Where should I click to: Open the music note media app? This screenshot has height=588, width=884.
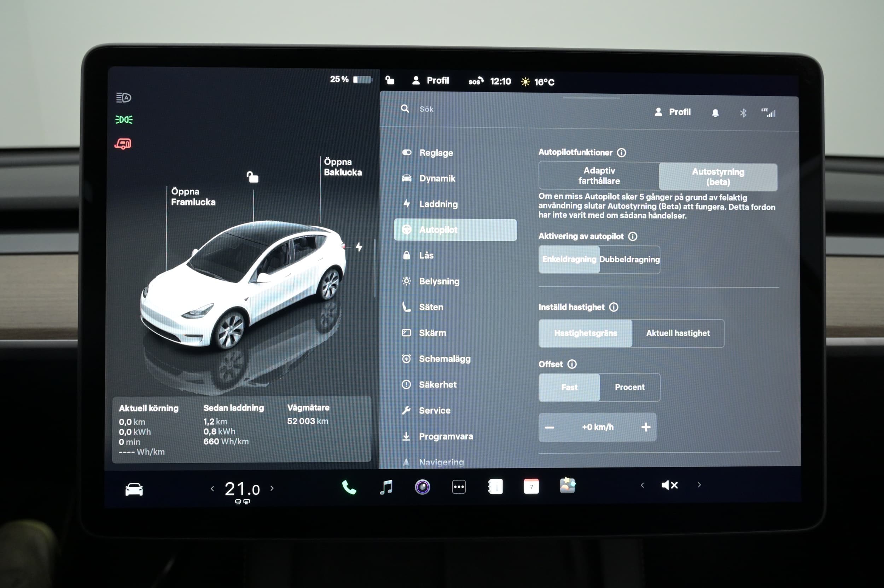386,488
